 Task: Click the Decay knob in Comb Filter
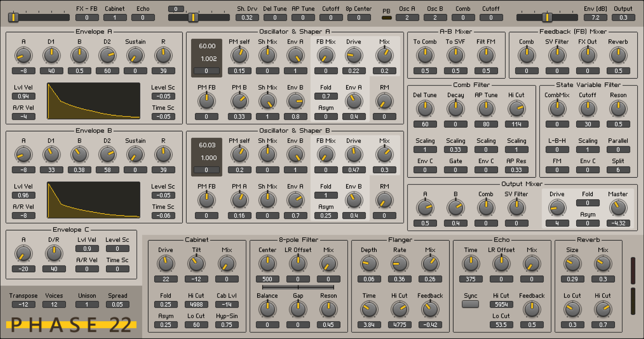(x=455, y=109)
